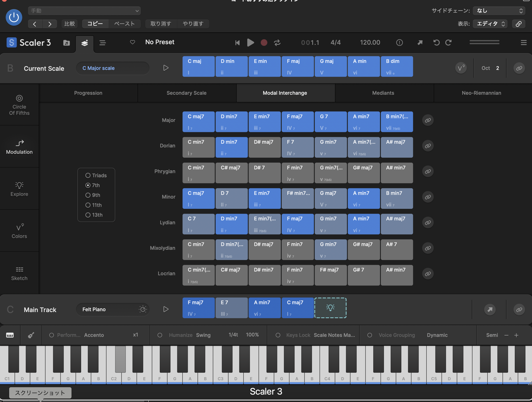Open the list menu icon beside layers
The image size is (532, 402).
(x=103, y=43)
